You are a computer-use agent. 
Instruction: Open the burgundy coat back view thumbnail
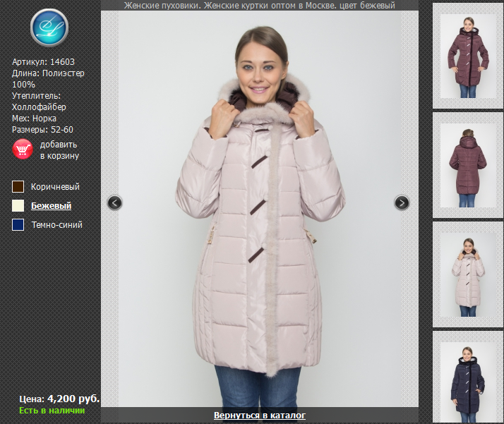pos(468,165)
